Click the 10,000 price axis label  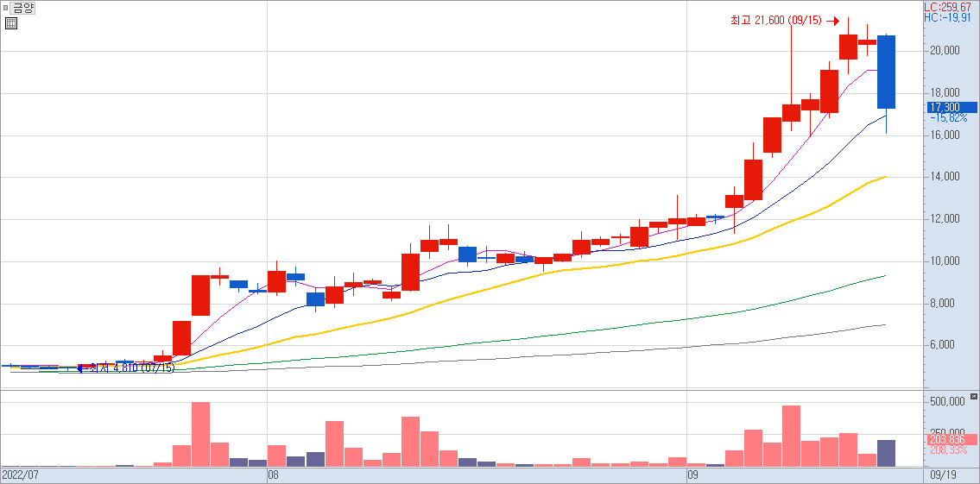tap(945, 261)
